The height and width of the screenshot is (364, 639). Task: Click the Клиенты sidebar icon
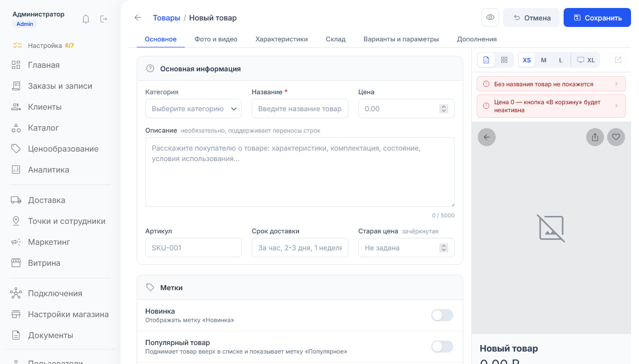pyautogui.click(x=16, y=107)
